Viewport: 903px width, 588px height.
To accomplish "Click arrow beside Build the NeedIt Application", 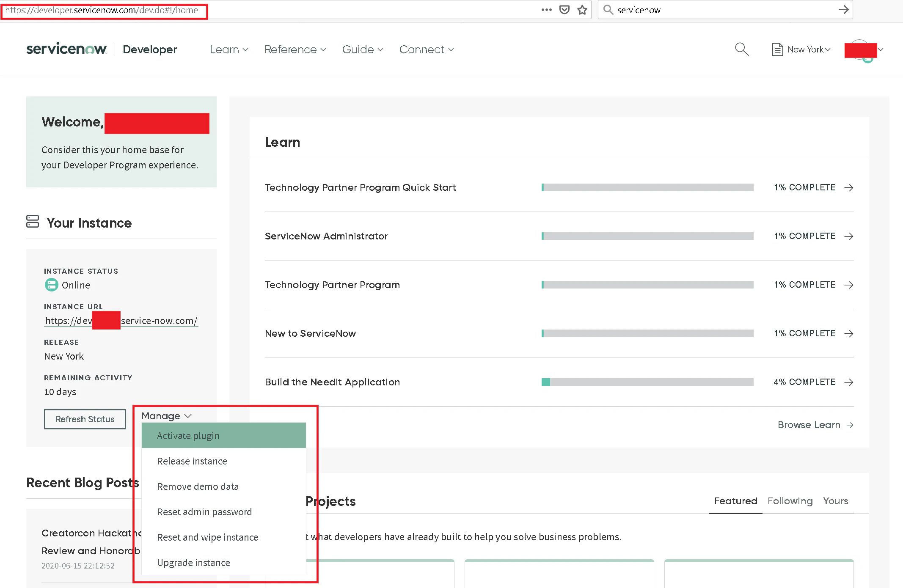I will pos(848,382).
